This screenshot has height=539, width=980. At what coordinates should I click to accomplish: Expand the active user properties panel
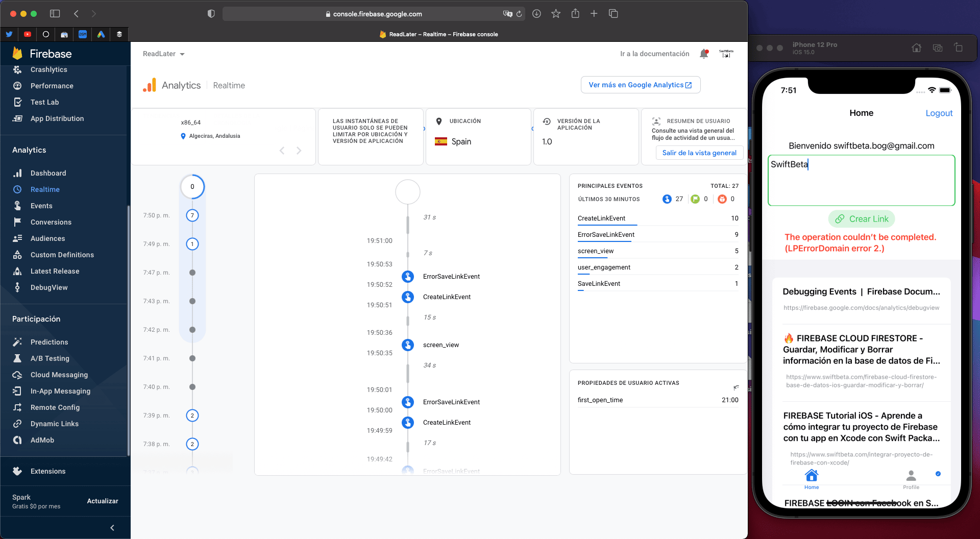pyautogui.click(x=736, y=387)
